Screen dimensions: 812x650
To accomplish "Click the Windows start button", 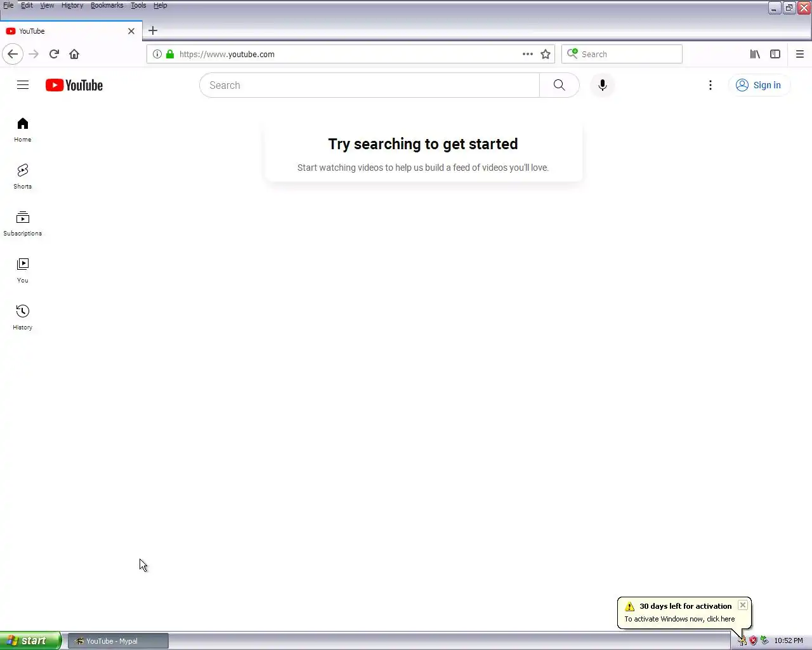I will click(30, 640).
